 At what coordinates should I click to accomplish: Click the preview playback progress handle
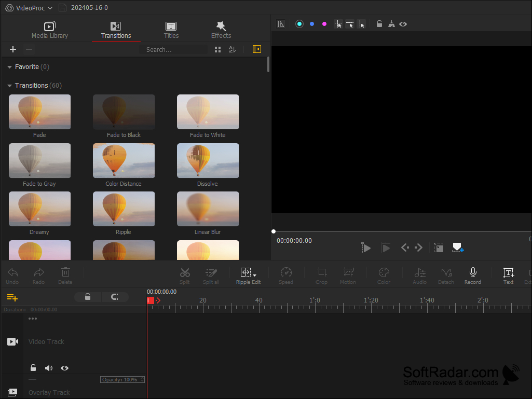(274, 231)
